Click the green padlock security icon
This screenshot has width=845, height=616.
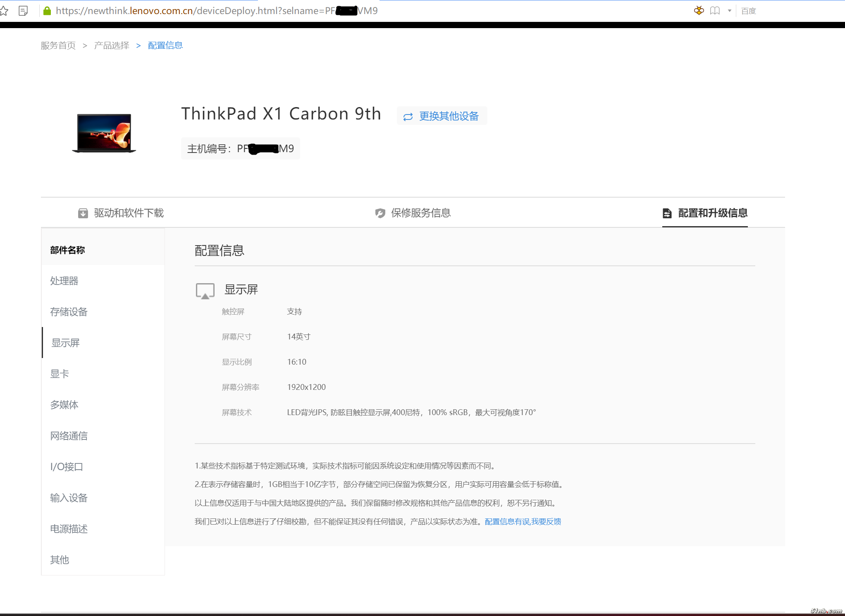47,11
